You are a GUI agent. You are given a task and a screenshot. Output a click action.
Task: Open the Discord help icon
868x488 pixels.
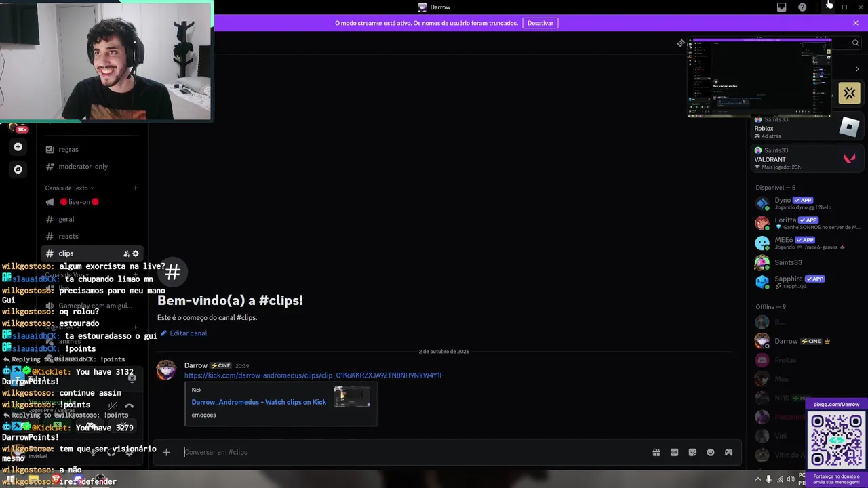coord(802,7)
